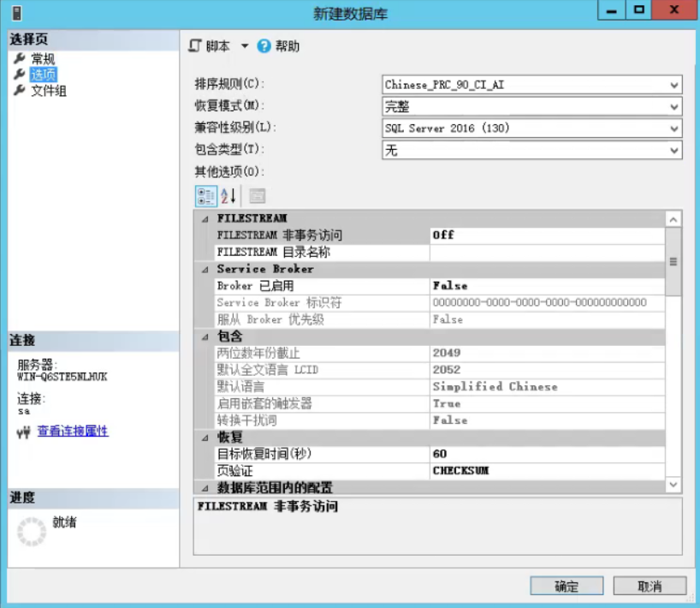Open the 脚本 dropdown arrow
Image resolution: width=700 pixels, height=608 pixels.
coord(245,45)
